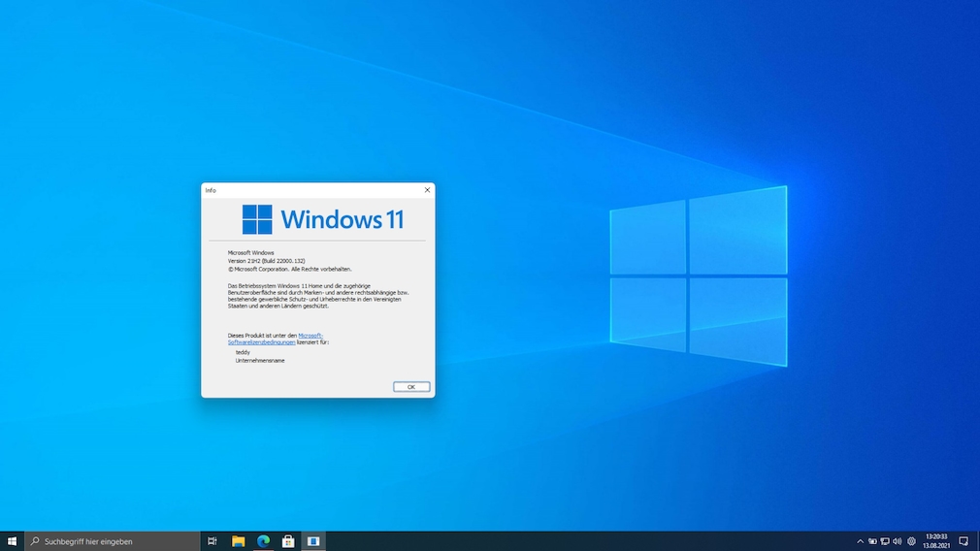Viewport: 980px width, 551px height.
Task: Open Microsoft Edge from the taskbar
Action: [263, 541]
